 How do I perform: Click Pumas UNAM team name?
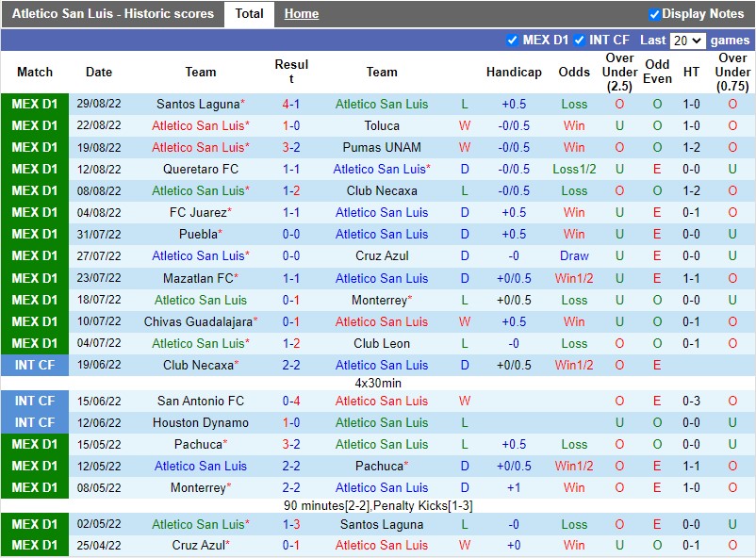382,148
